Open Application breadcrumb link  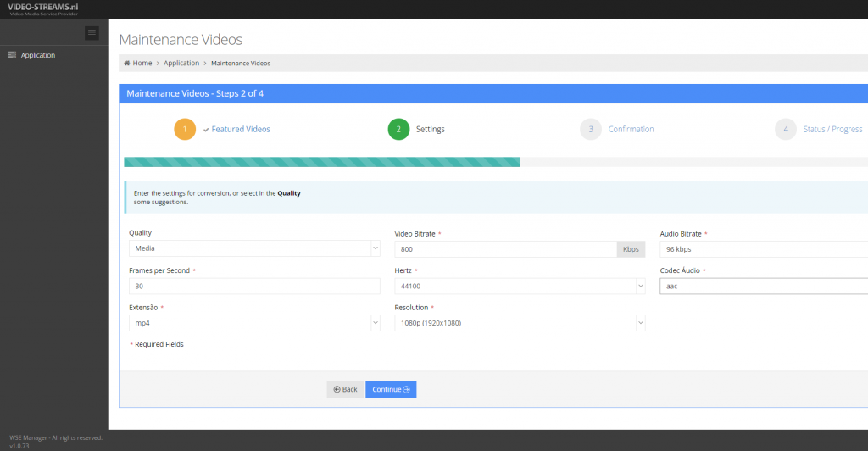tap(181, 63)
